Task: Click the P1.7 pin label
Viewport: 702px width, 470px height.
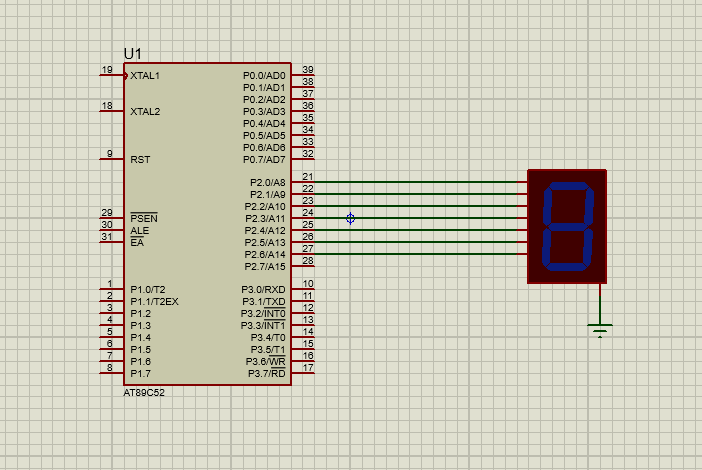Action: tap(141, 373)
